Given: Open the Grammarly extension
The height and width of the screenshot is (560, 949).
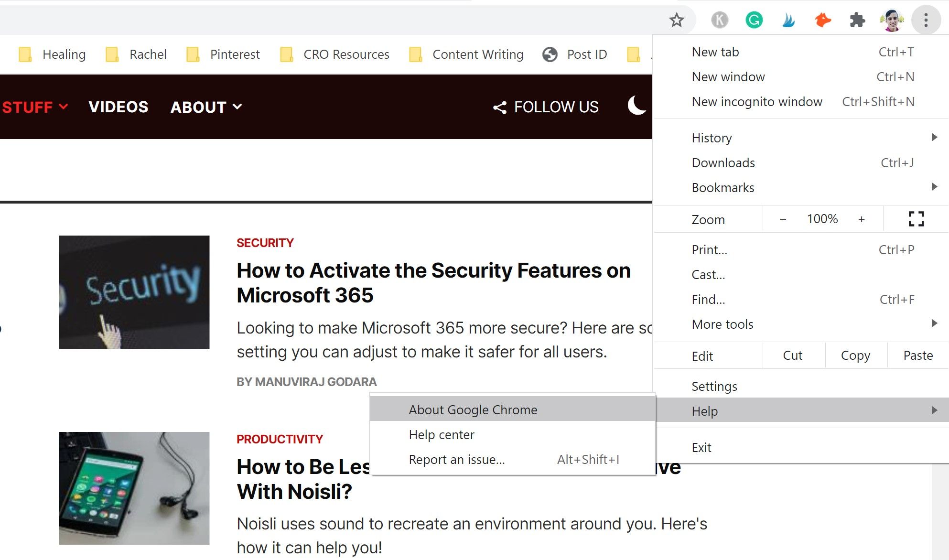Looking at the screenshot, I should click(754, 20).
